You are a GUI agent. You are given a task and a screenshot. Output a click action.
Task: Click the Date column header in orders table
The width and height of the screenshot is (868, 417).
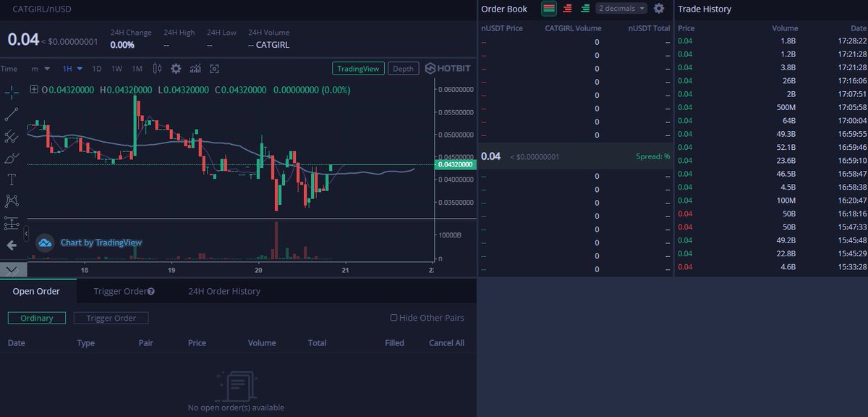point(16,343)
